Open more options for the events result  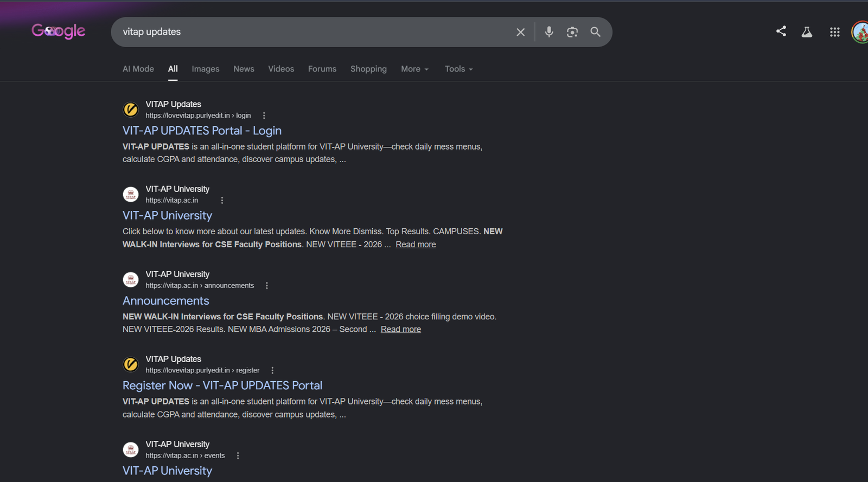click(x=238, y=455)
